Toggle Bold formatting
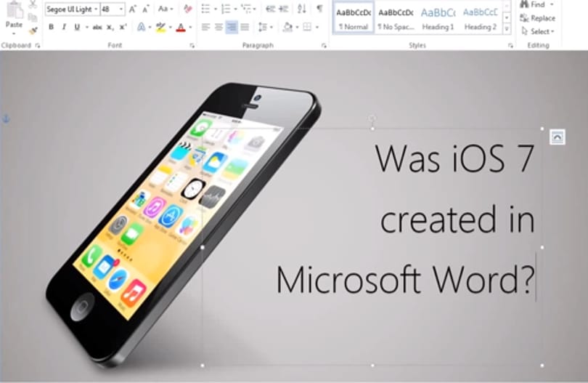 coord(52,27)
